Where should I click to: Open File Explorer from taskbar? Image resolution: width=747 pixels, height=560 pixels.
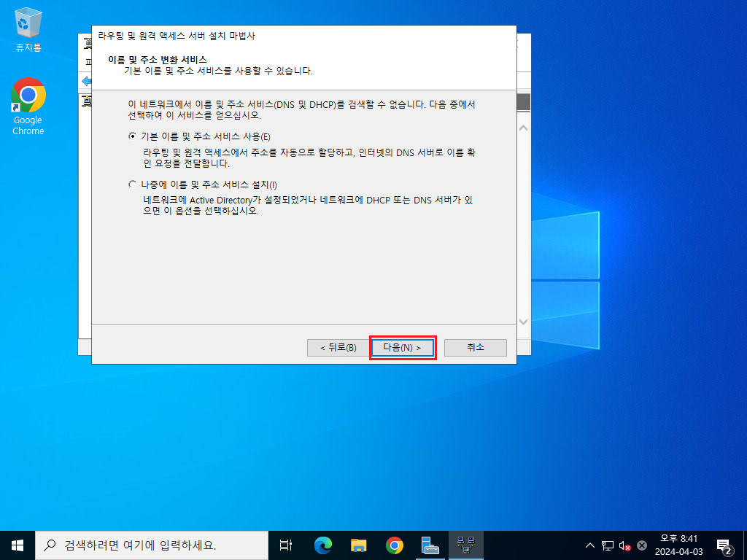pyautogui.click(x=359, y=545)
